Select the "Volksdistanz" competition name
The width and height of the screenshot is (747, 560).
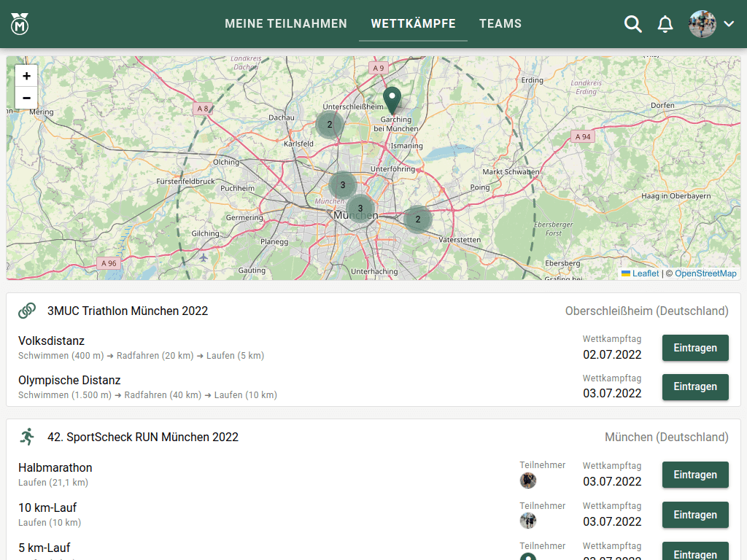(x=52, y=341)
